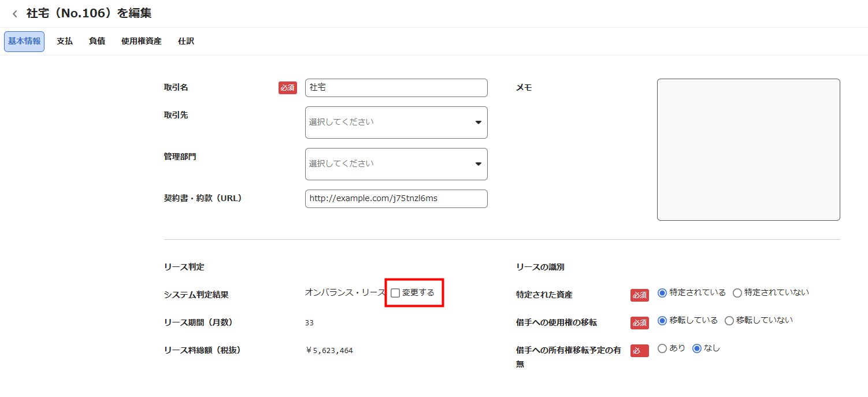The width and height of the screenshot is (868, 397).
Task: Choose 特定されていない radio option
Action: click(x=737, y=293)
